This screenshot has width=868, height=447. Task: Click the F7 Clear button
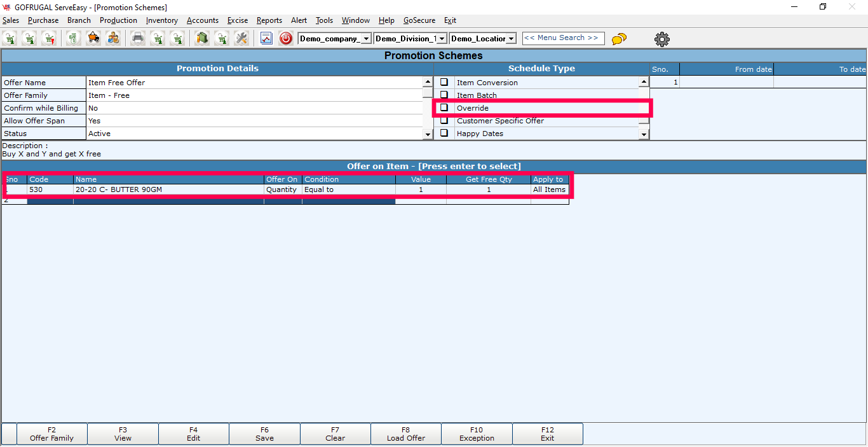[x=336, y=434]
